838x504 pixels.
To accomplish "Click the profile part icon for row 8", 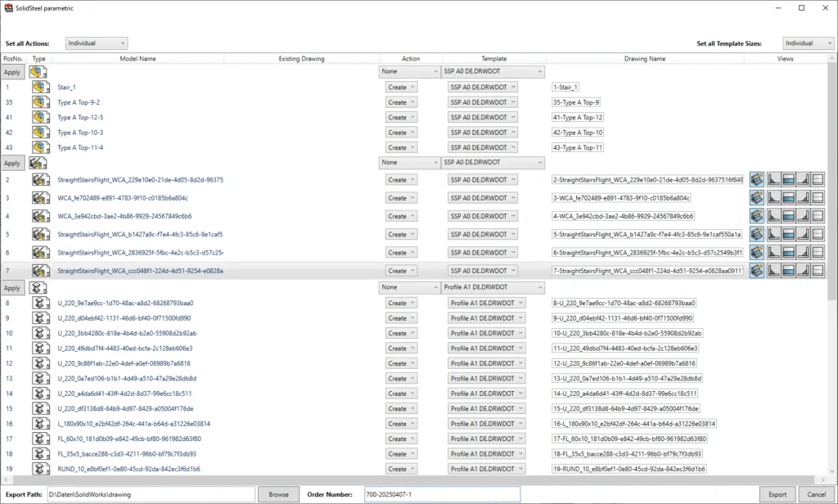I will [x=39, y=304].
